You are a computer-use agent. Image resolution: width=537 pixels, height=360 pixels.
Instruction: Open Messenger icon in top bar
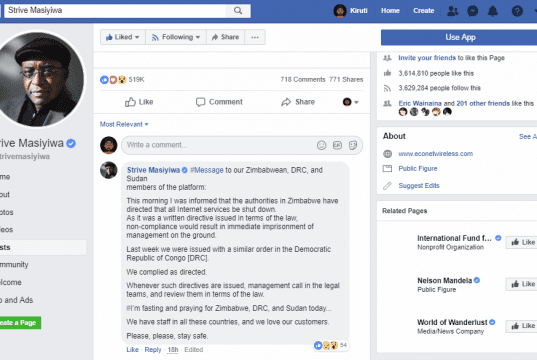(x=473, y=11)
